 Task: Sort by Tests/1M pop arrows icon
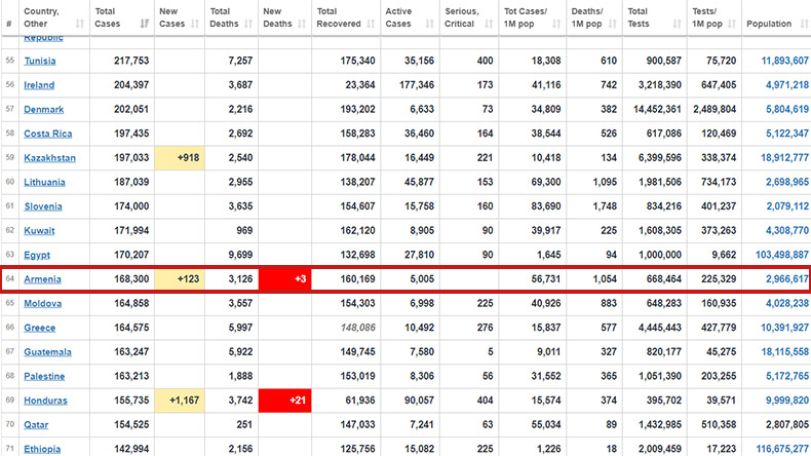(732, 24)
